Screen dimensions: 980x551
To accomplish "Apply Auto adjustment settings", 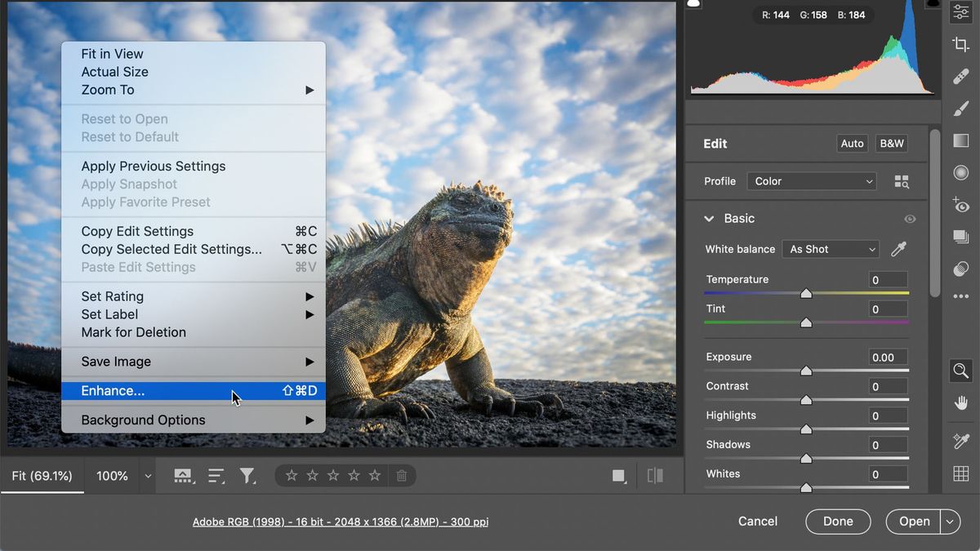I will pos(852,143).
